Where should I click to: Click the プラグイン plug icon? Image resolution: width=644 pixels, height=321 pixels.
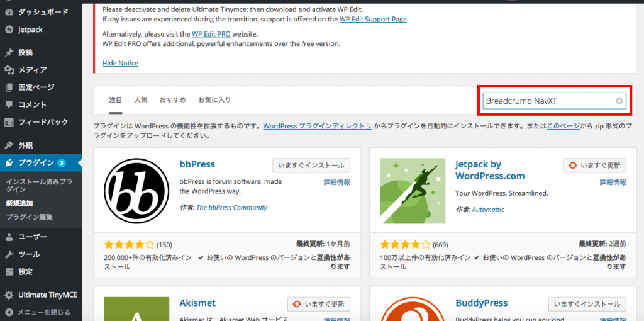pos(9,163)
